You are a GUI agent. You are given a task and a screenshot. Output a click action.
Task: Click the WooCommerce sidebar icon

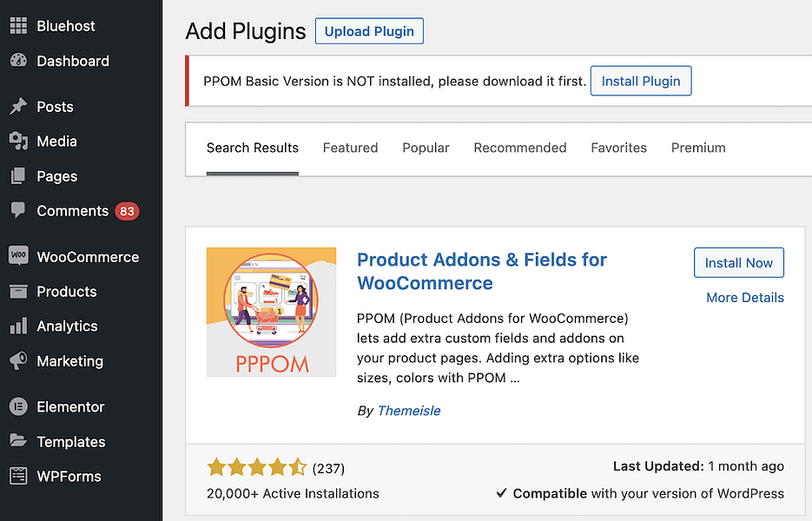[x=19, y=256]
